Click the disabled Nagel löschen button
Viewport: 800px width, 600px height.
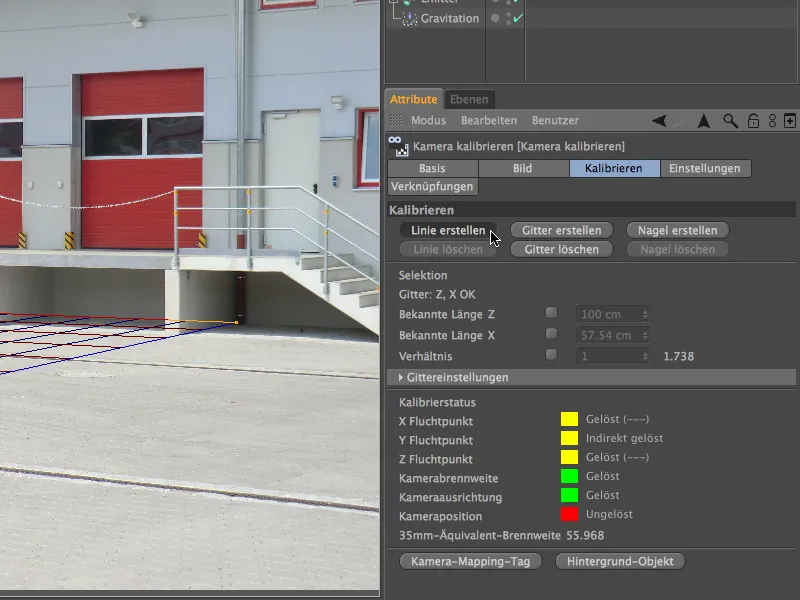[678, 249]
